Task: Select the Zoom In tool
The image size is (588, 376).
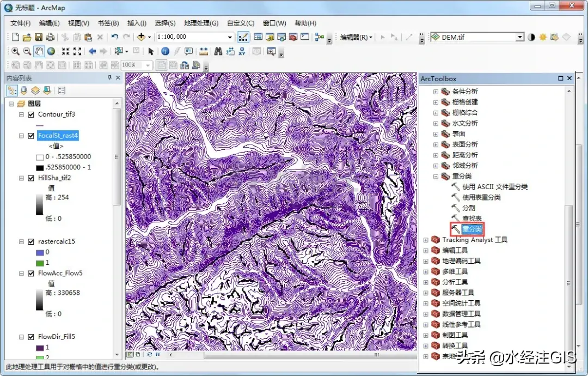Action: pyautogui.click(x=15, y=51)
